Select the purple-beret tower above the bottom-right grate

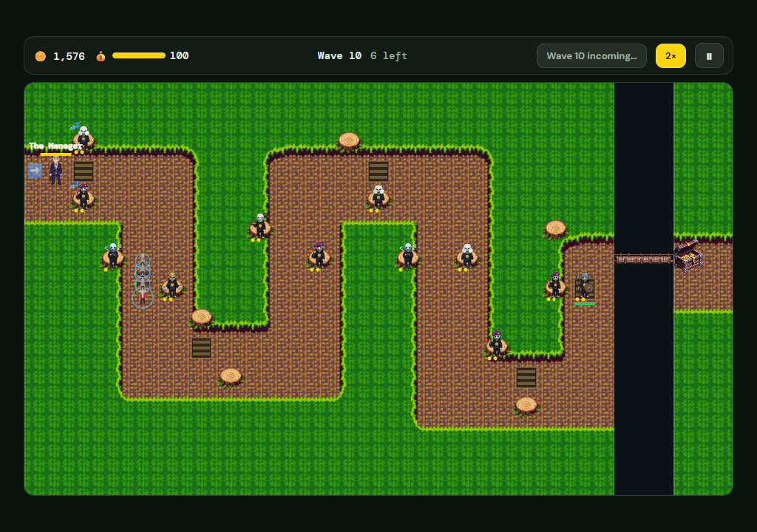496,344
